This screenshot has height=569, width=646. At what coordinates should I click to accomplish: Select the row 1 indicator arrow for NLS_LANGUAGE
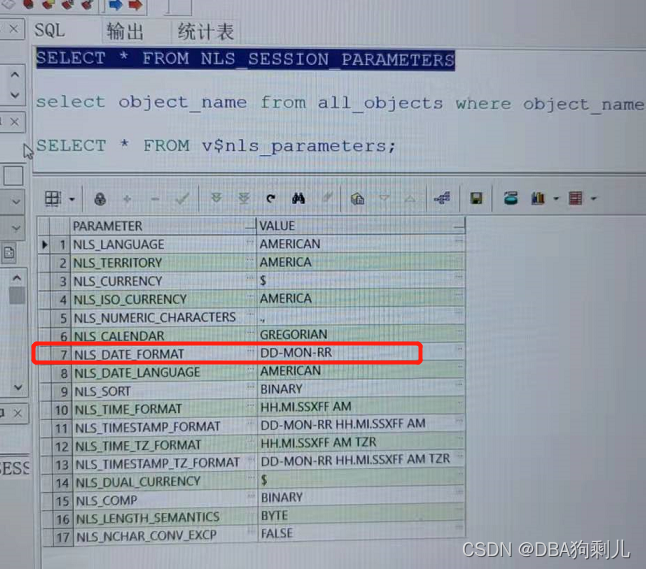[44, 245]
